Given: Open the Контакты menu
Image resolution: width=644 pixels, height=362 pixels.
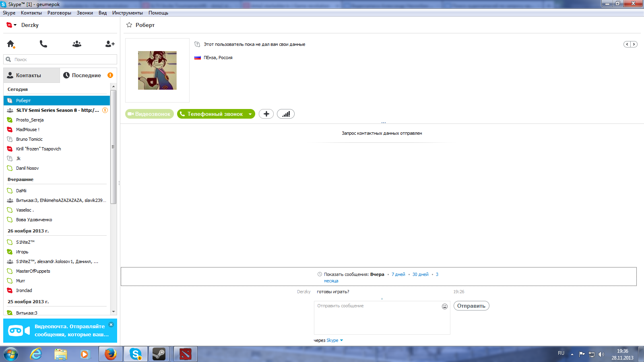Looking at the screenshot, I should click(x=31, y=13).
